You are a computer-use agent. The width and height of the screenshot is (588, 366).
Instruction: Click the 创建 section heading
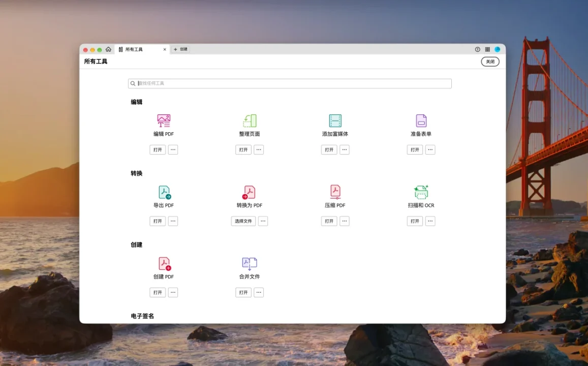tap(137, 245)
